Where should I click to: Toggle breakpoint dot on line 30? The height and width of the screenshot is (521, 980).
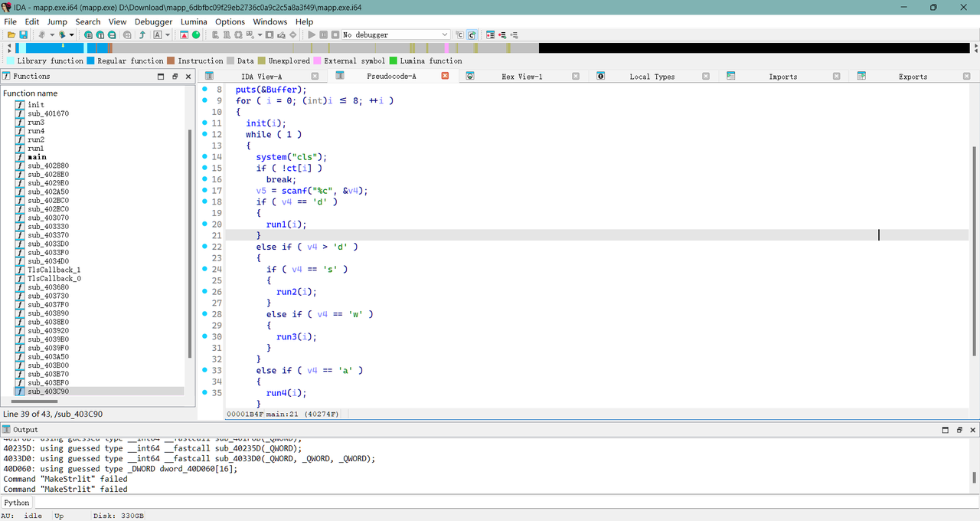pyautogui.click(x=205, y=336)
